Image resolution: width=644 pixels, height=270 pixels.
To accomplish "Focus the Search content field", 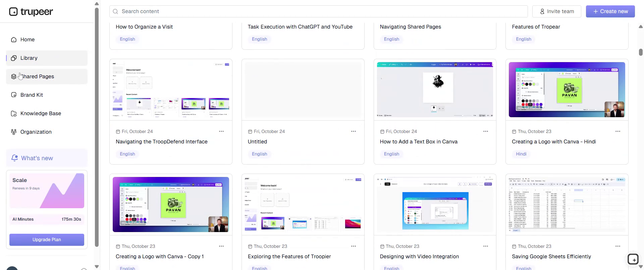I will (318, 11).
